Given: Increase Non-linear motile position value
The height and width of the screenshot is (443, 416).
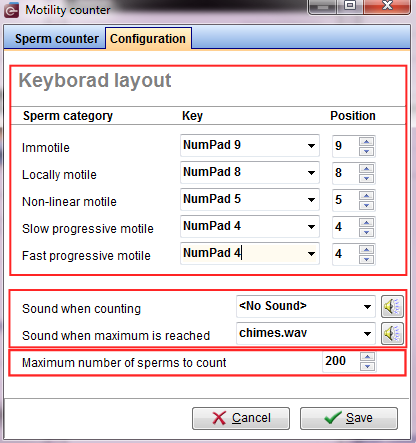Looking at the screenshot, I should pos(367,196).
